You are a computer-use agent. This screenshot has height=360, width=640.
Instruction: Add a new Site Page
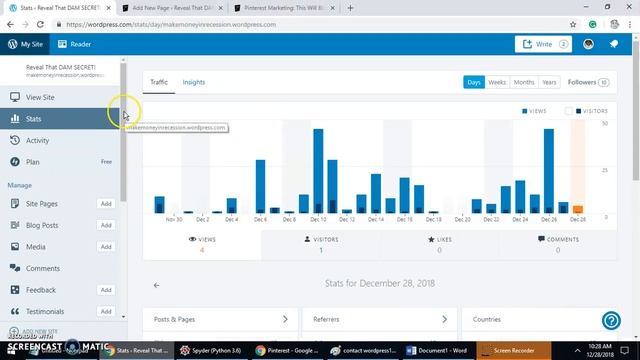click(x=106, y=204)
